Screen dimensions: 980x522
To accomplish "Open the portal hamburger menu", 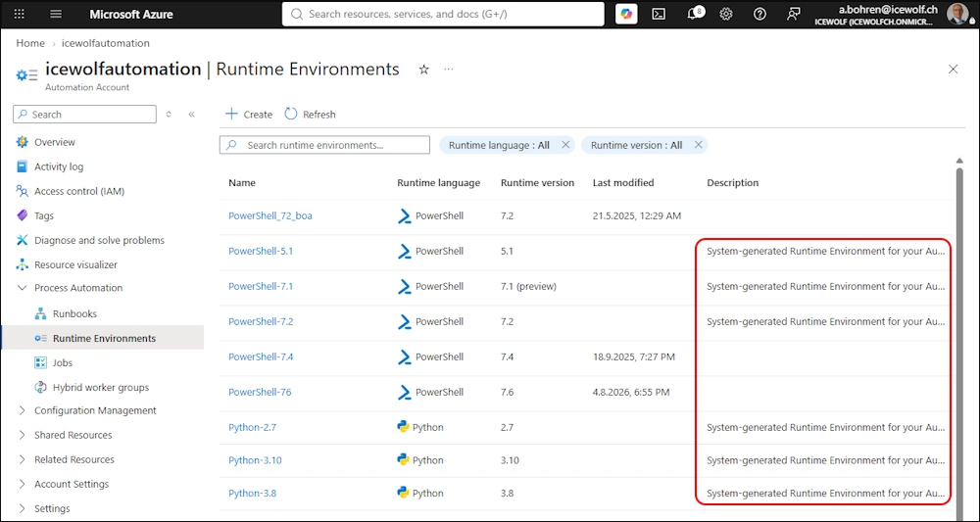I will 56,14.
